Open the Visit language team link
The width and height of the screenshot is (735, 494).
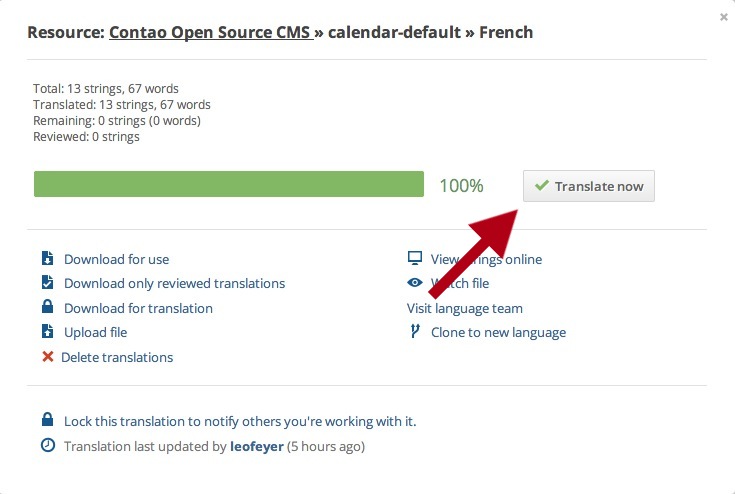(465, 308)
